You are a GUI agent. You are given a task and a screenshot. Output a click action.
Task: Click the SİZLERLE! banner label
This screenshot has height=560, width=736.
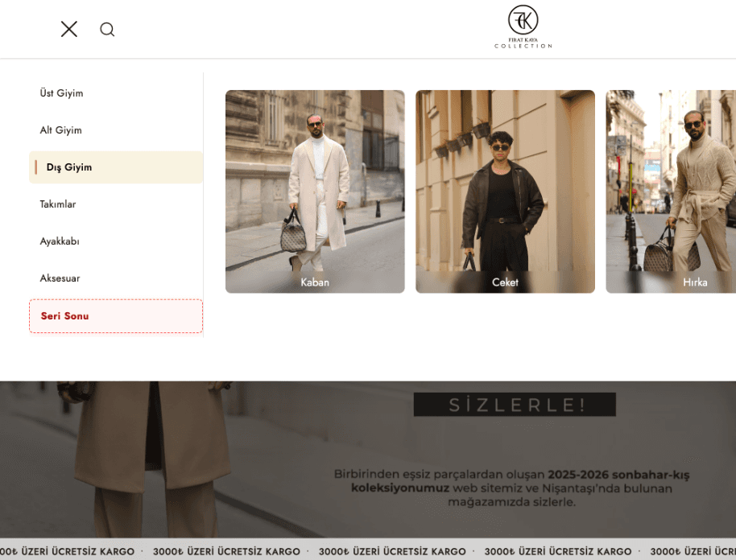click(x=515, y=404)
